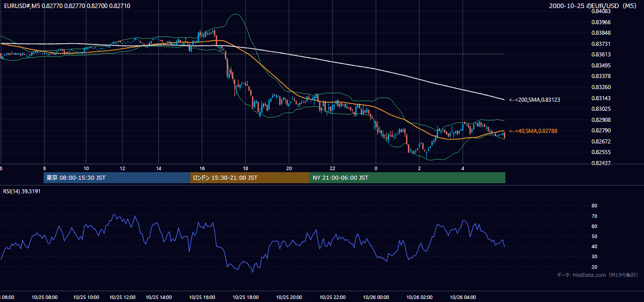This screenshot has height=302, width=644.
Task: Click the 0.83966 price axis label
Action: [601, 22]
